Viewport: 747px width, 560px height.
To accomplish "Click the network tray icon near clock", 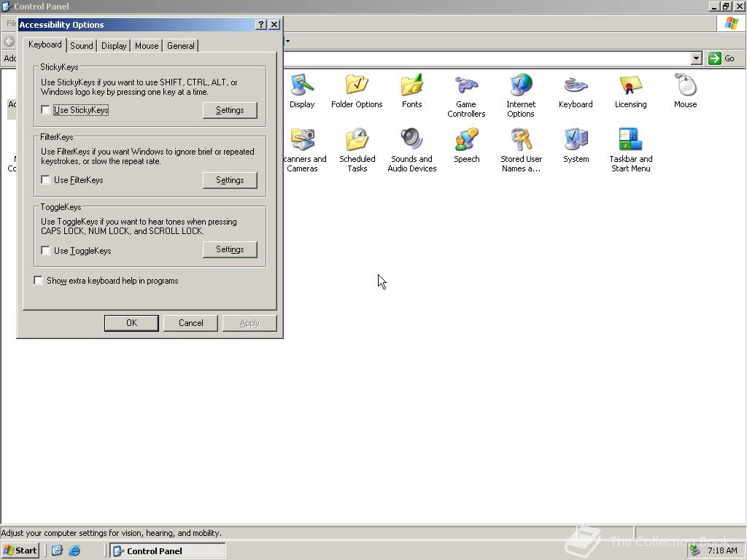I will [x=694, y=551].
